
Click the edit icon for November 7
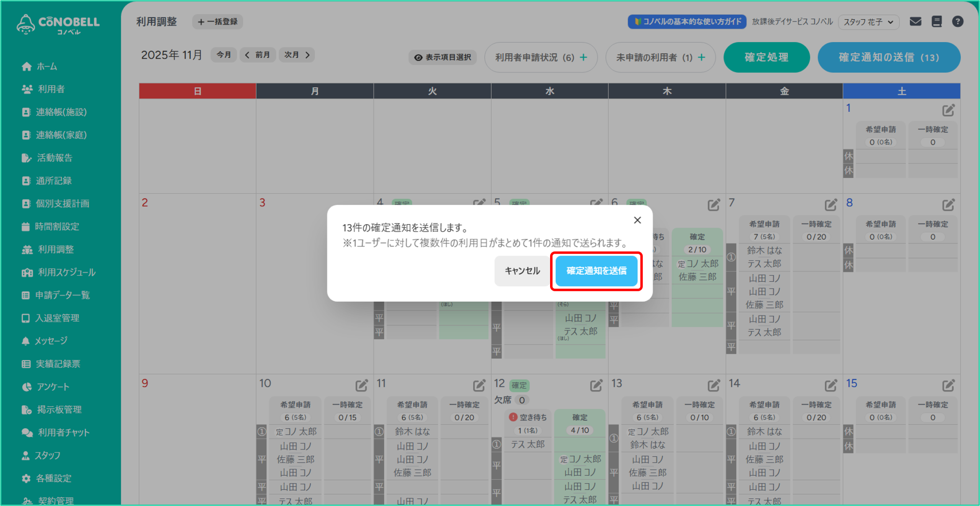click(x=830, y=205)
